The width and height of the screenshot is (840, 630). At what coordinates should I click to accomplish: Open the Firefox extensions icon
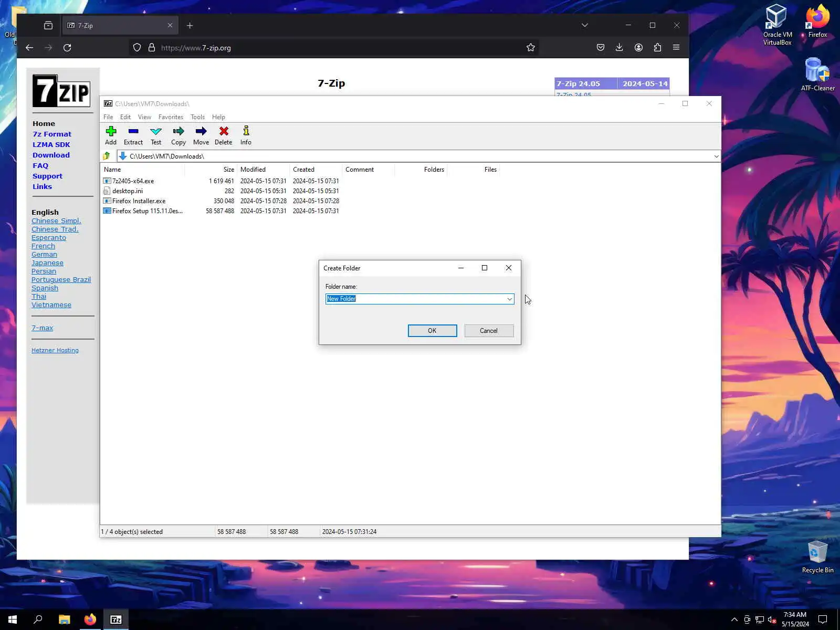(657, 48)
